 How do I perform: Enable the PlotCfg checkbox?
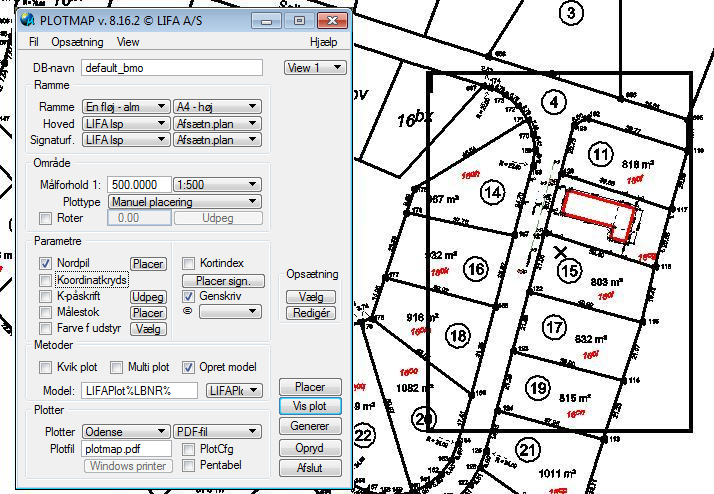coord(188,450)
